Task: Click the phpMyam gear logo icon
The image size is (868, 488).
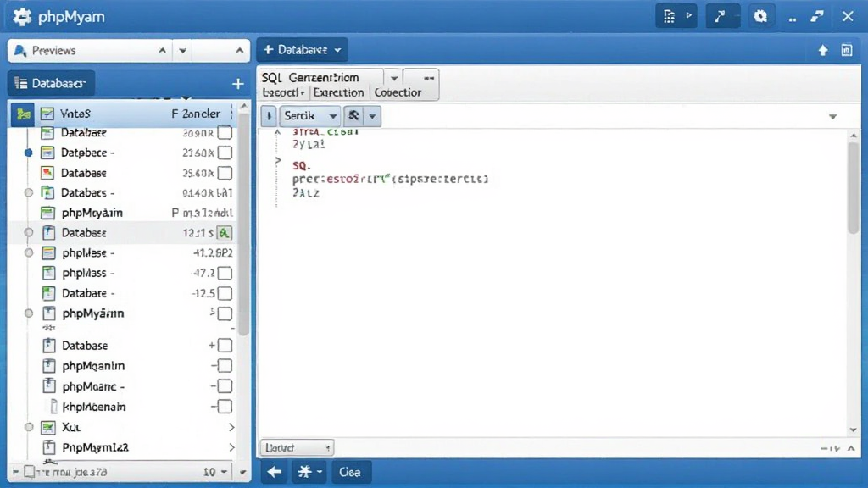Action: pyautogui.click(x=22, y=17)
